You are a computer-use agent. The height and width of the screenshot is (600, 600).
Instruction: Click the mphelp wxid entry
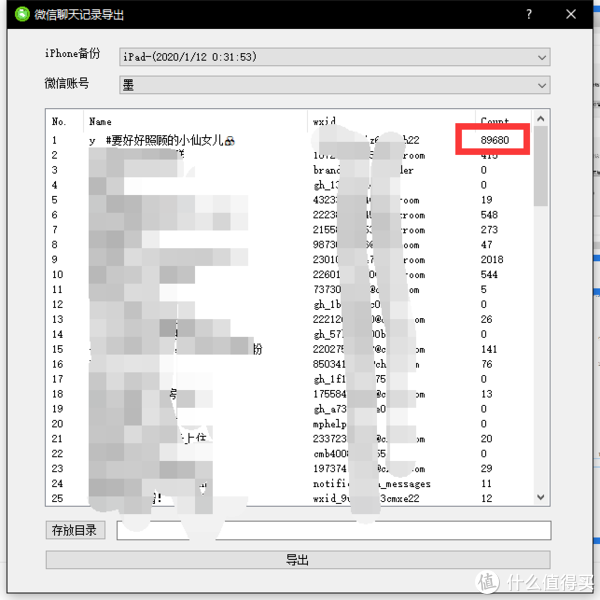click(329, 424)
